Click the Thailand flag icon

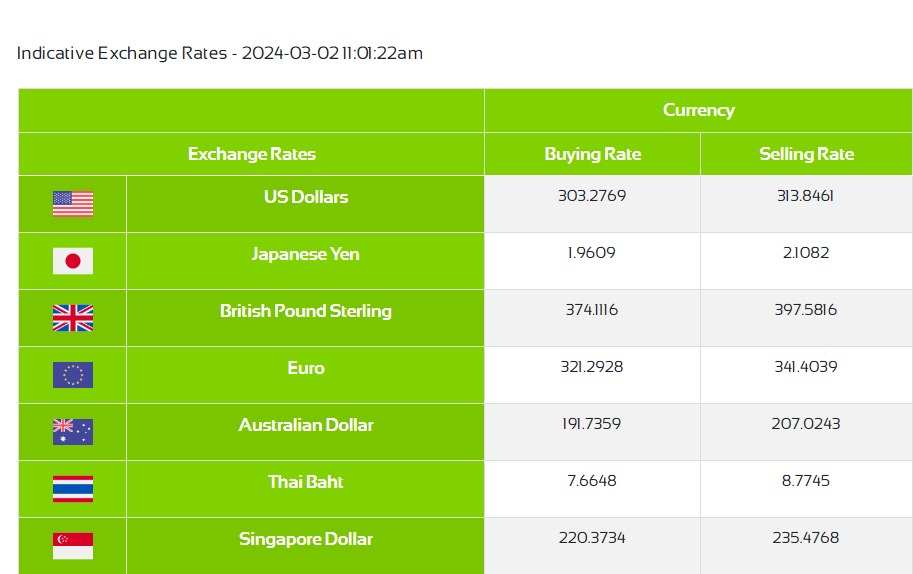(x=73, y=489)
